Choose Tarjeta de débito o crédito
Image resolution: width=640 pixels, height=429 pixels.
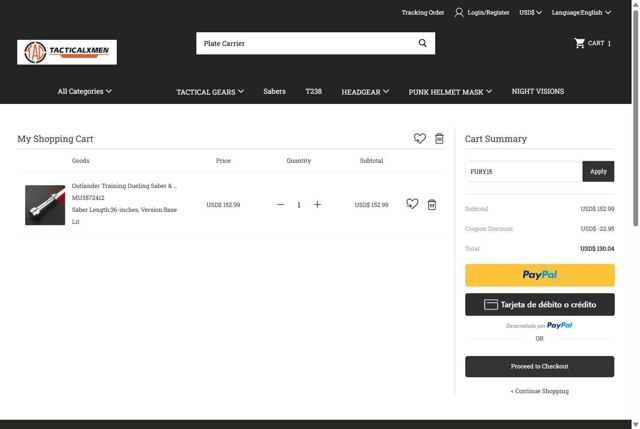pos(540,305)
